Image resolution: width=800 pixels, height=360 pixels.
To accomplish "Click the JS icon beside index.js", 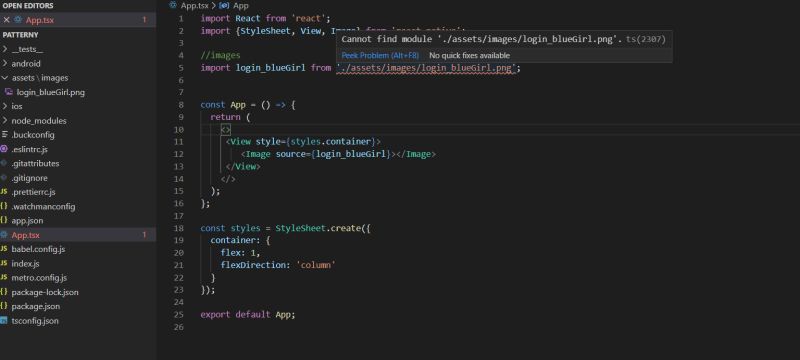I will (x=4, y=263).
